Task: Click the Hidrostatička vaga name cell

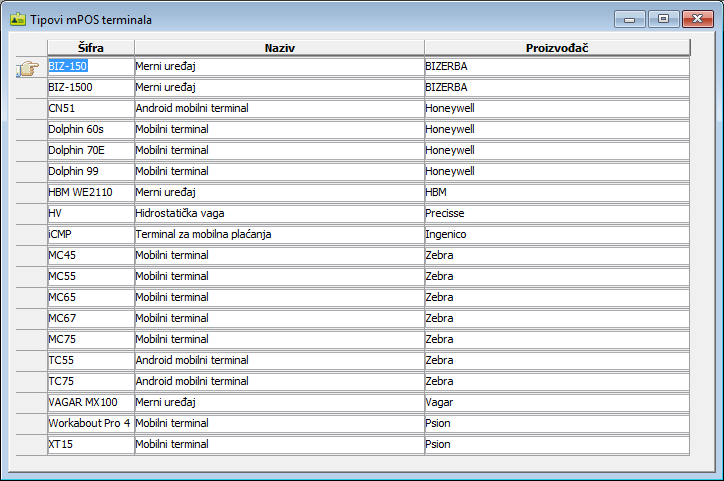Action: [279, 213]
